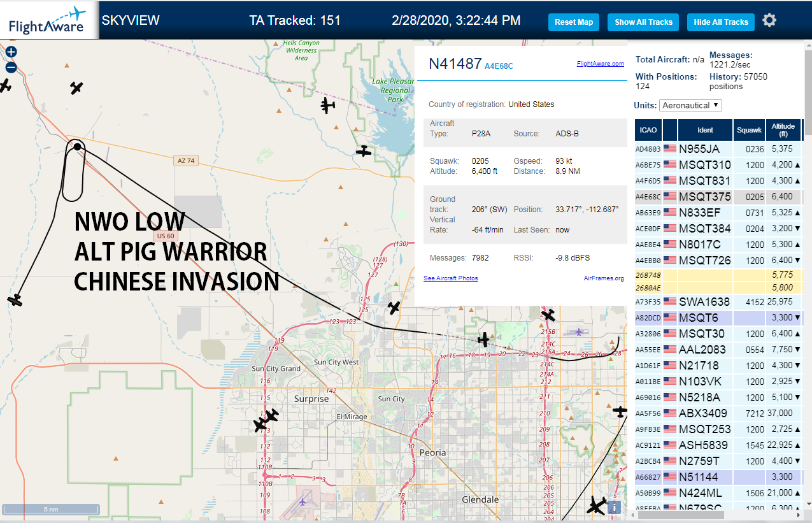The width and height of the screenshot is (812, 523).
Task: Sort table by ICAO column header
Action: [x=648, y=130]
